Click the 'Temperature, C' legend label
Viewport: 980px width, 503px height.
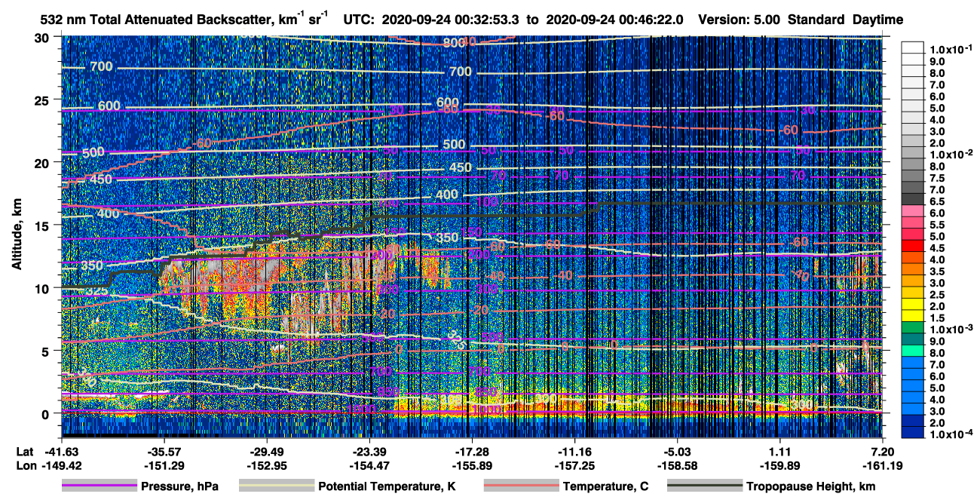click(605, 486)
